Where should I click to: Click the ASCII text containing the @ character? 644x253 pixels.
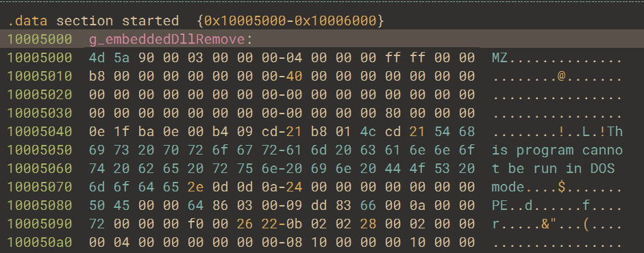click(x=558, y=77)
